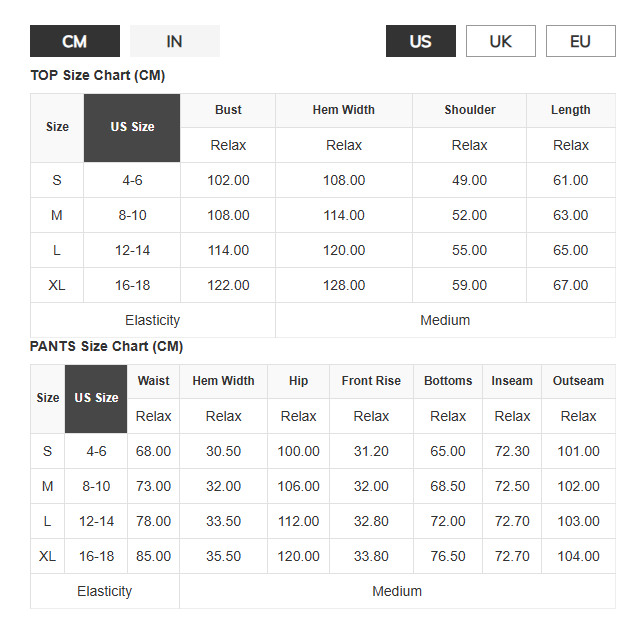This screenshot has height=632, width=639.
Task: Click PANTS Size Chart (CM) heading
Action: point(106,346)
